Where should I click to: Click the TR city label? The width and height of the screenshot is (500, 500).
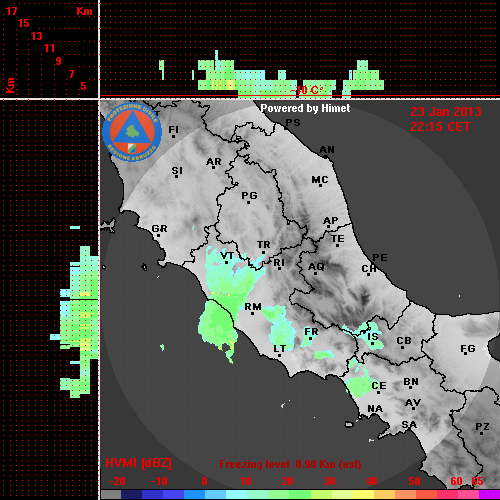click(264, 245)
